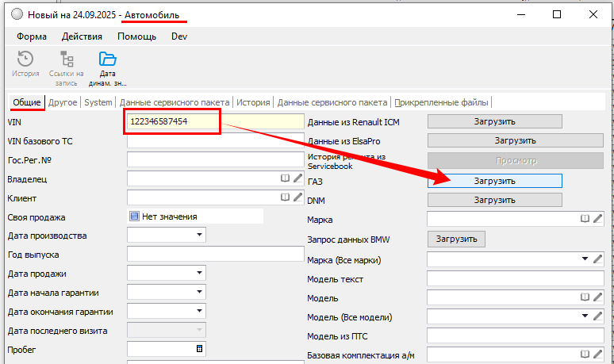Click Загрузить button next to ГАЗ
Image resolution: width=614 pixels, height=364 pixels.
(x=494, y=181)
